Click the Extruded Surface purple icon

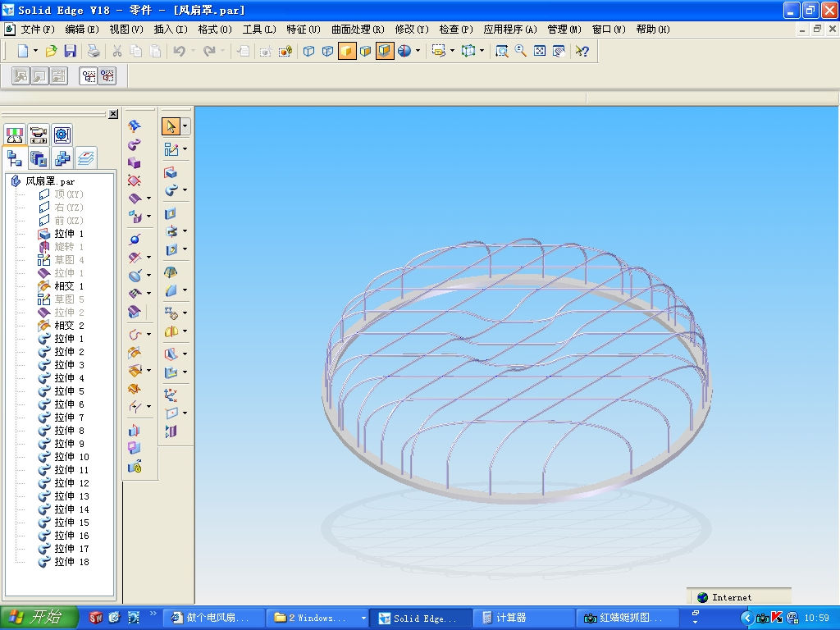click(x=135, y=199)
